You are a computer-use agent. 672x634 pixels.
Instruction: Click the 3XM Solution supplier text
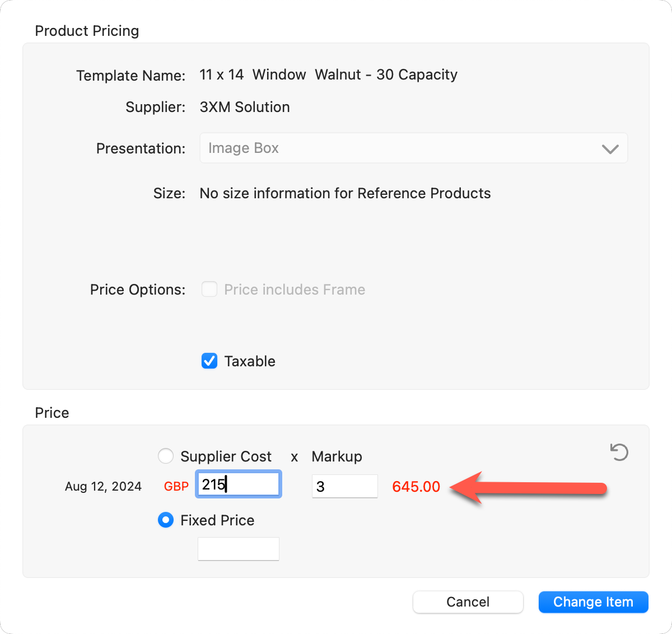[x=245, y=107]
